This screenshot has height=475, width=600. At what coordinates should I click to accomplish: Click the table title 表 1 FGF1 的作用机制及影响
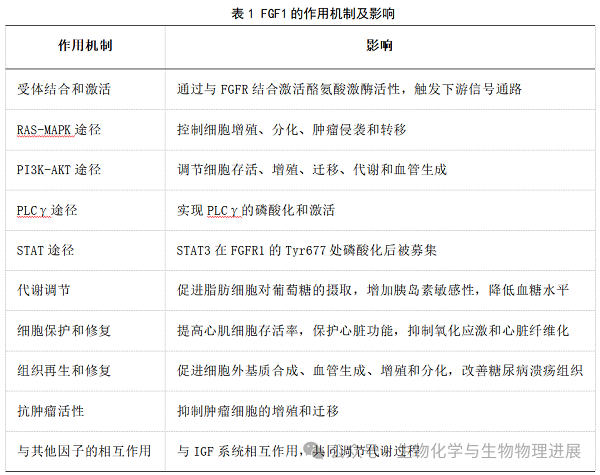click(300, 13)
